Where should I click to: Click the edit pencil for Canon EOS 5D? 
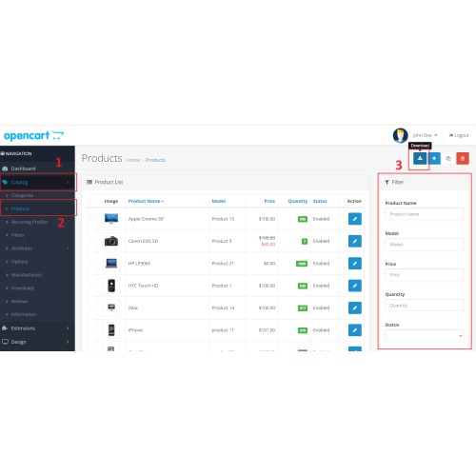(x=355, y=241)
